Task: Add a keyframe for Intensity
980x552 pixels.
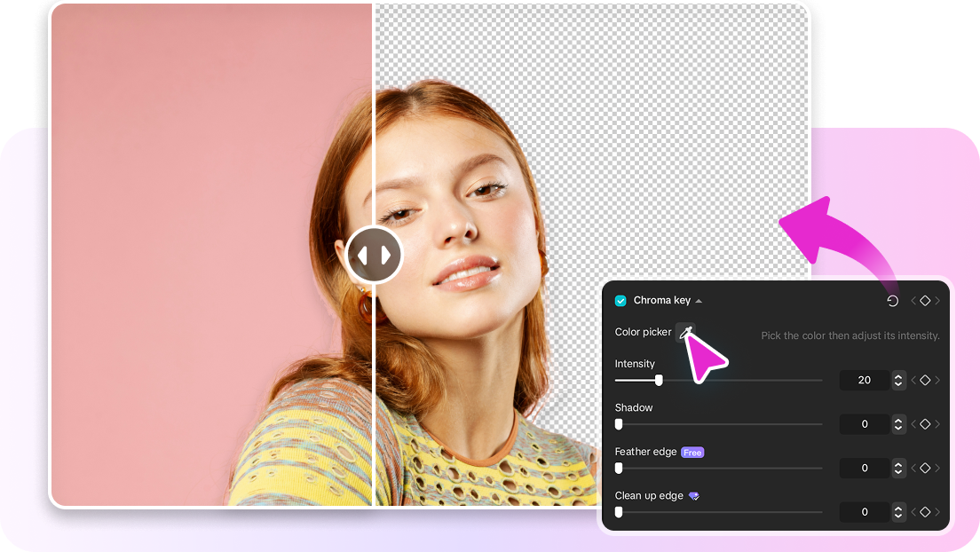Action: (x=925, y=380)
